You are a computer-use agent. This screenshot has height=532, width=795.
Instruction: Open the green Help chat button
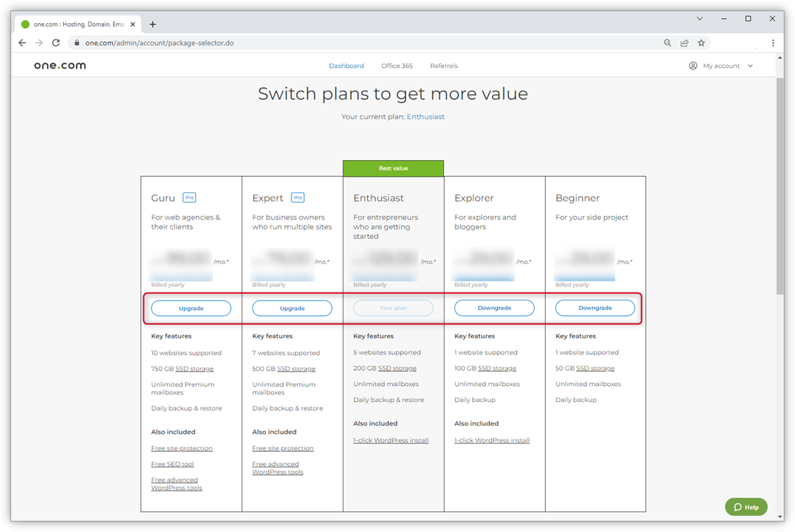click(746, 507)
